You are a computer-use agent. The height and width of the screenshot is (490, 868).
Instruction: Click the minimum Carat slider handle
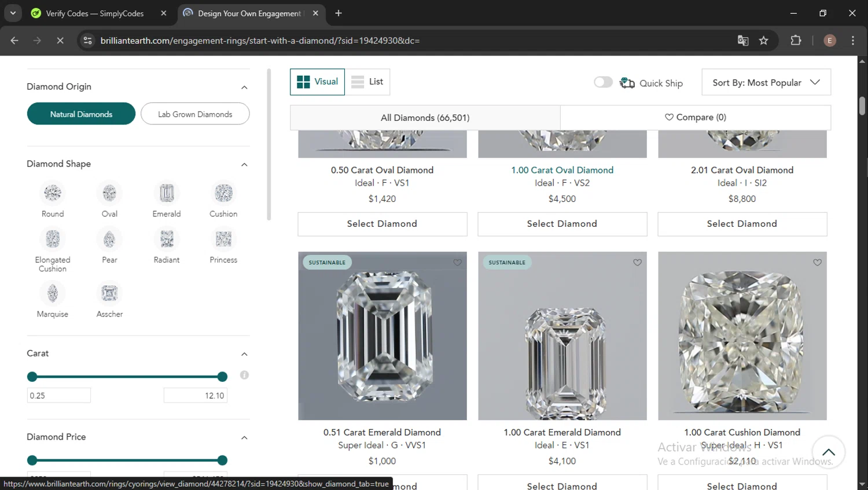32,377
